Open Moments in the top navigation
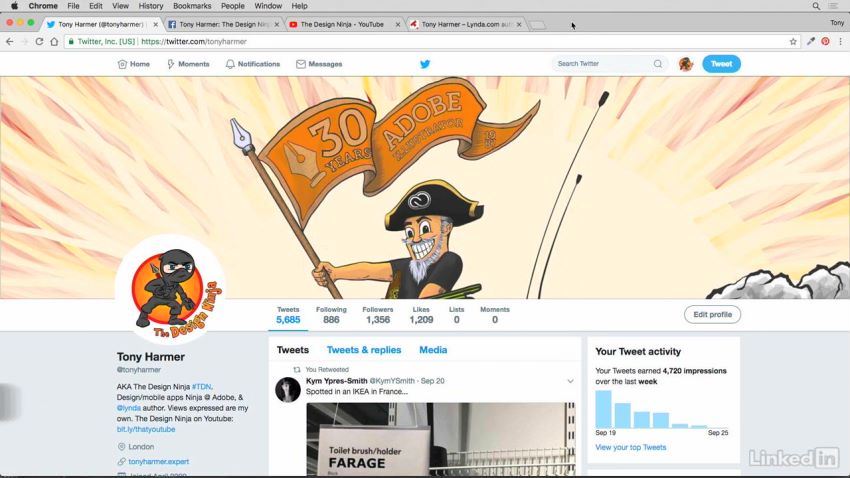The width and height of the screenshot is (850, 478). tap(187, 64)
